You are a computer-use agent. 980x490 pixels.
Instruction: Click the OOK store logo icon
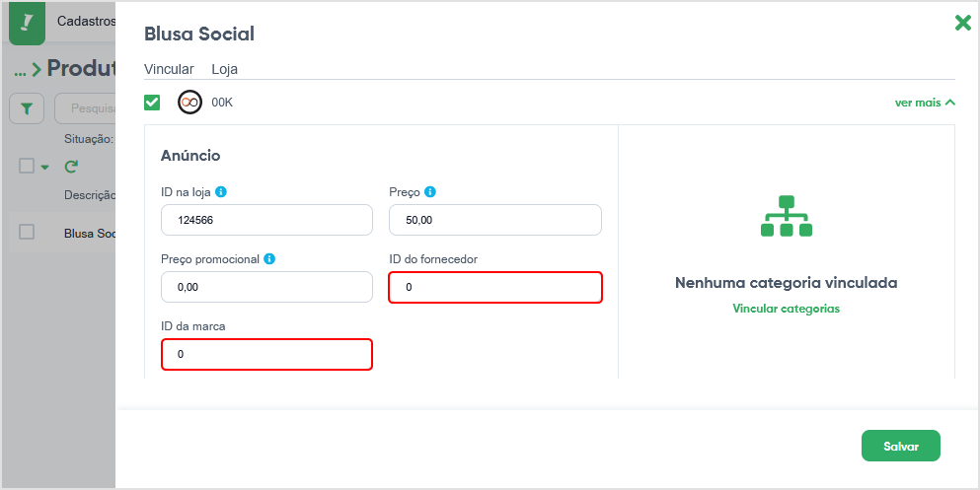pyautogui.click(x=190, y=103)
